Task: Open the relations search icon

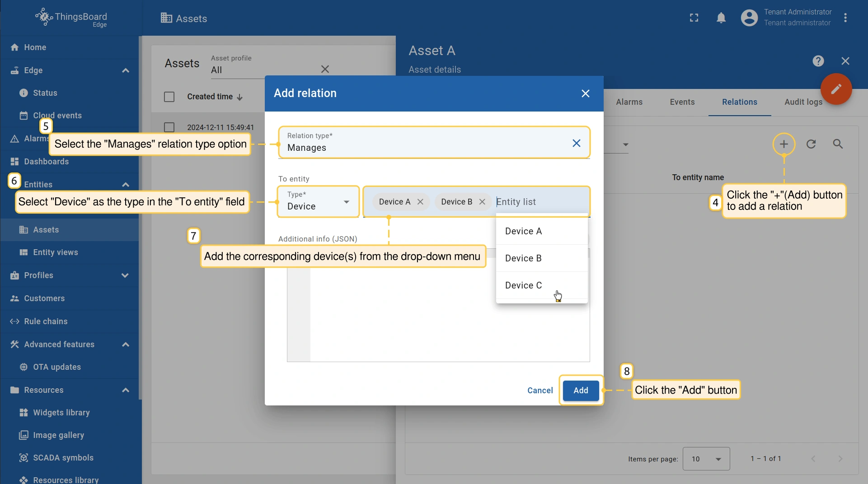Action: [838, 144]
